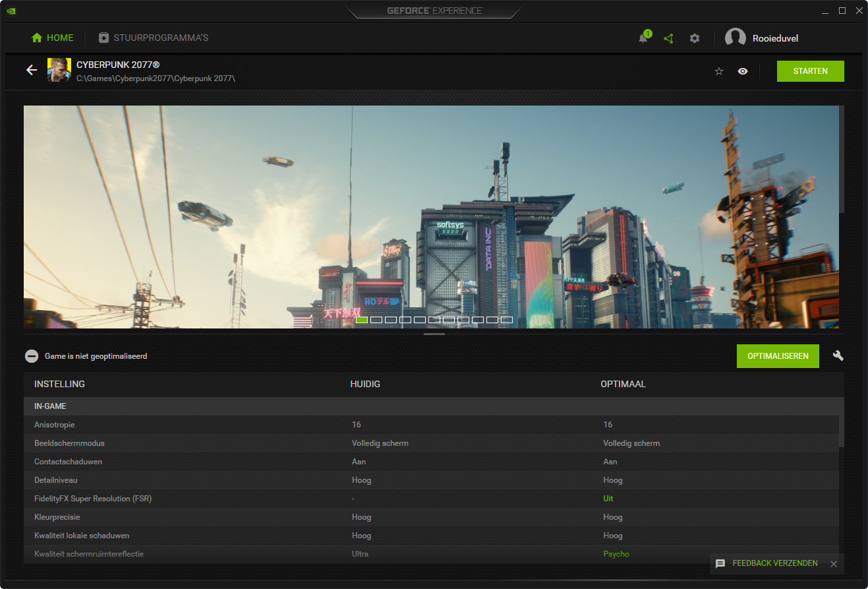Select Kwaliteit lokale schaduwen row

431,536
